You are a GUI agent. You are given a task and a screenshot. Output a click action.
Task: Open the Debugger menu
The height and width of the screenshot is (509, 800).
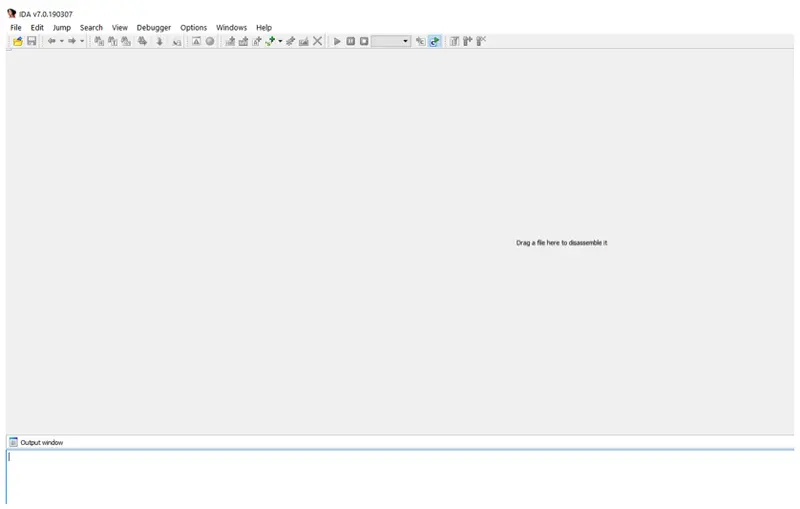point(154,28)
